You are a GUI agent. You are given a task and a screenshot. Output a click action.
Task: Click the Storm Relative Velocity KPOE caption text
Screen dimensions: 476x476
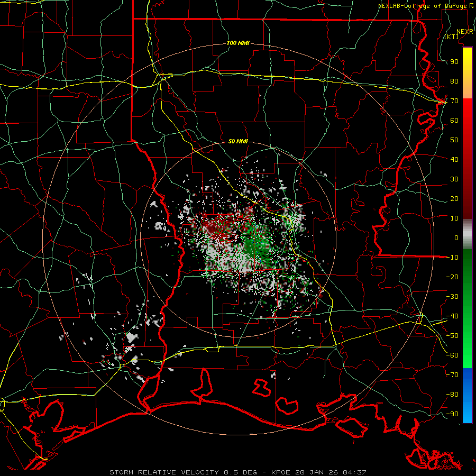coord(237,472)
